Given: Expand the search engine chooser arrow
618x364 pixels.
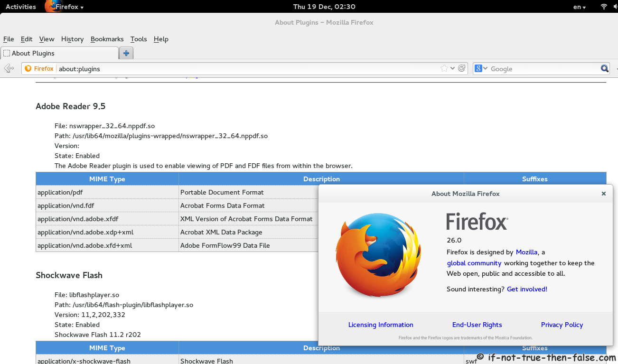Looking at the screenshot, I should coord(485,68).
